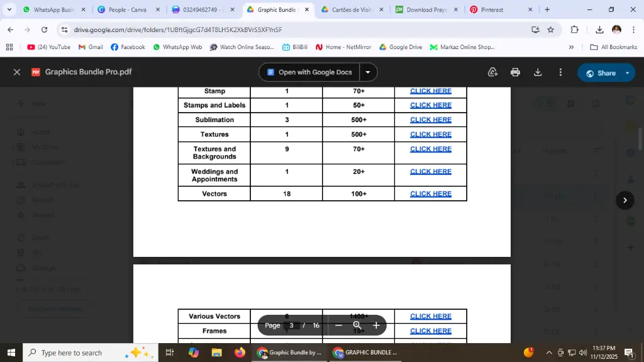Viewport: 644px width, 362px height.
Task: Click the red PDF file icon
Action: click(36, 72)
